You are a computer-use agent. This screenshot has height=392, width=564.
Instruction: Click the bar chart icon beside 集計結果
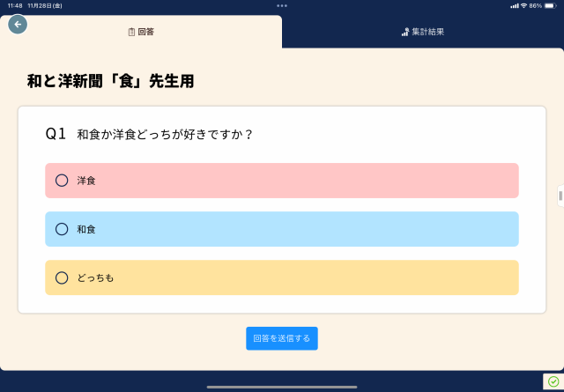405,32
